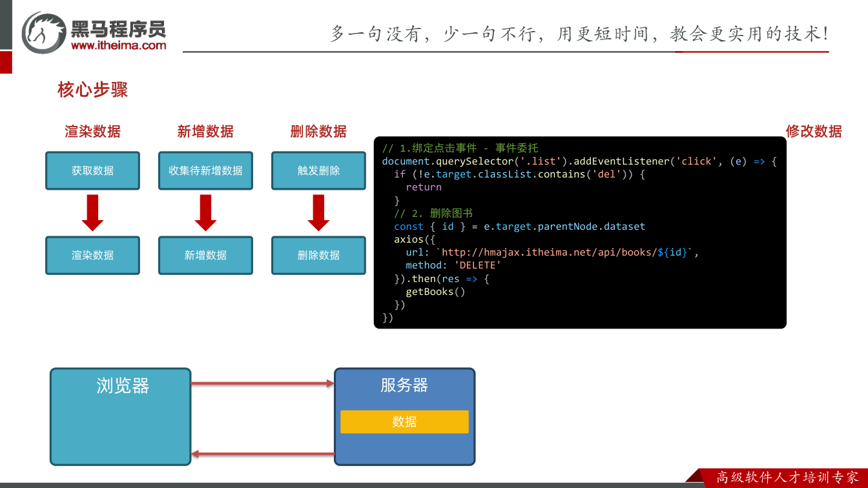Click the comment 2. 删除图书
The image size is (868, 488).
[x=433, y=214]
